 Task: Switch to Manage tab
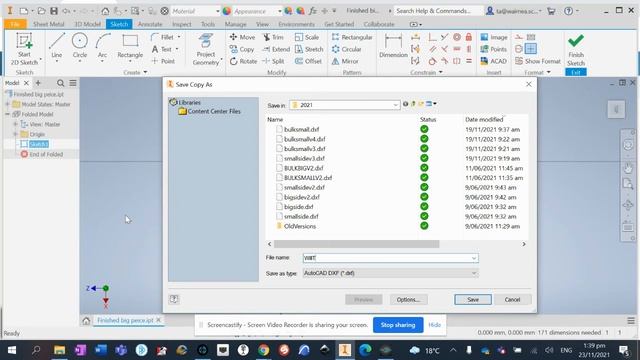point(236,24)
